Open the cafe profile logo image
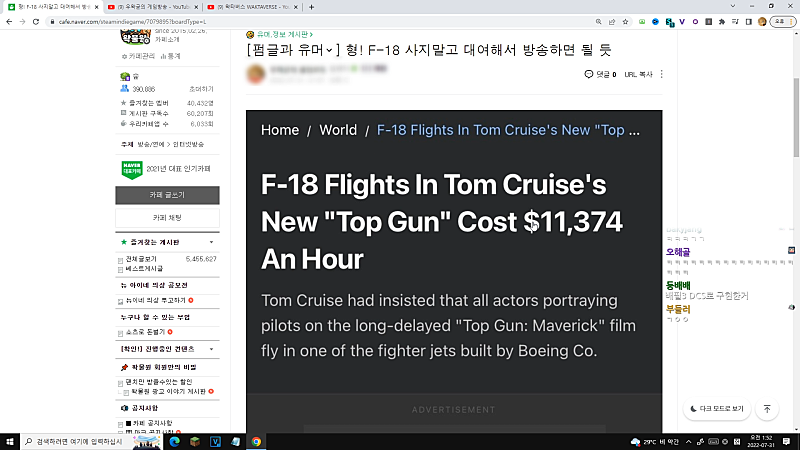The image size is (800, 450). [x=135, y=37]
